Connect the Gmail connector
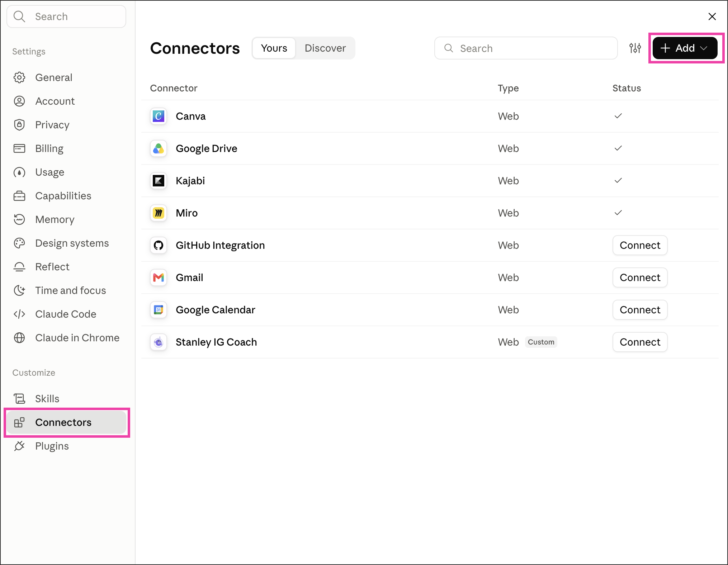The height and width of the screenshot is (565, 728). coord(640,277)
